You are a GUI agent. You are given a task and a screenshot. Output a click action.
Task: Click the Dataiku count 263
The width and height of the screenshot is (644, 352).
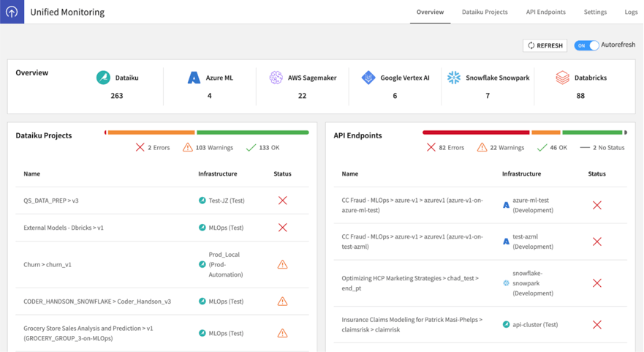[x=117, y=95]
